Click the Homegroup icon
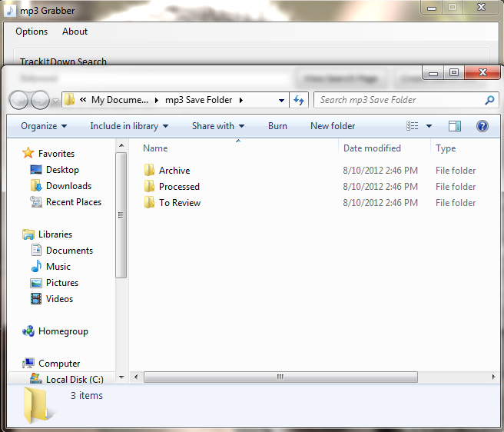This screenshot has height=432, width=504. pyautogui.click(x=28, y=331)
